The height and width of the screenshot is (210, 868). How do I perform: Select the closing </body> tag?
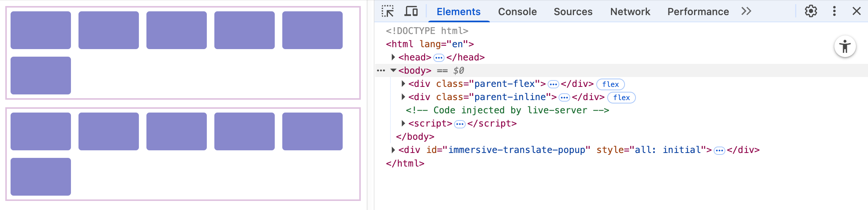(x=415, y=136)
